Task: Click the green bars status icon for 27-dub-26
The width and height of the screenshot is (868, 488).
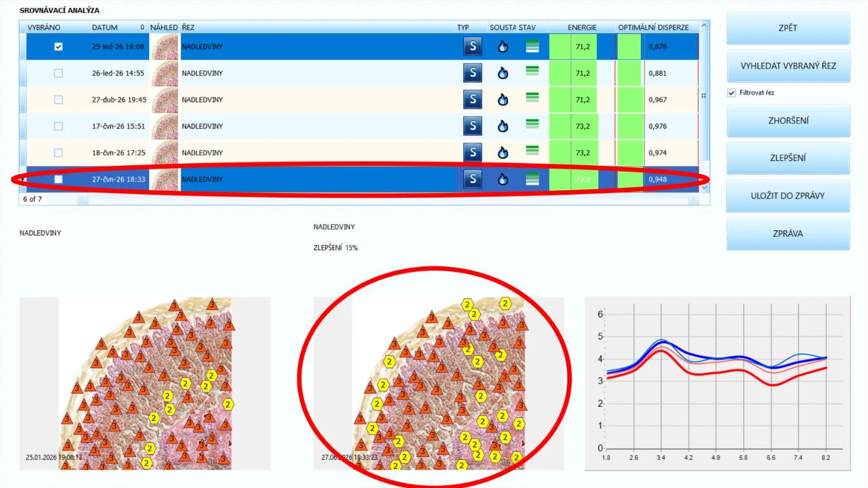Action: click(x=532, y=97)
